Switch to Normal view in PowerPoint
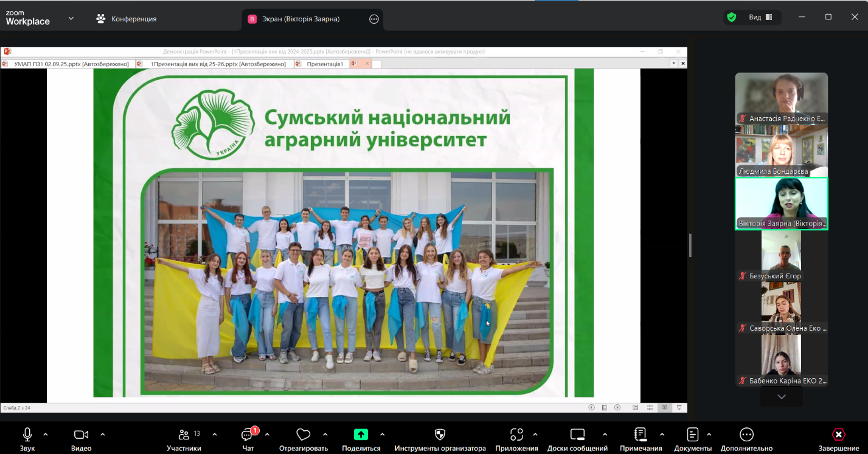This screenshot has width=868, height=454. [636, 407]
